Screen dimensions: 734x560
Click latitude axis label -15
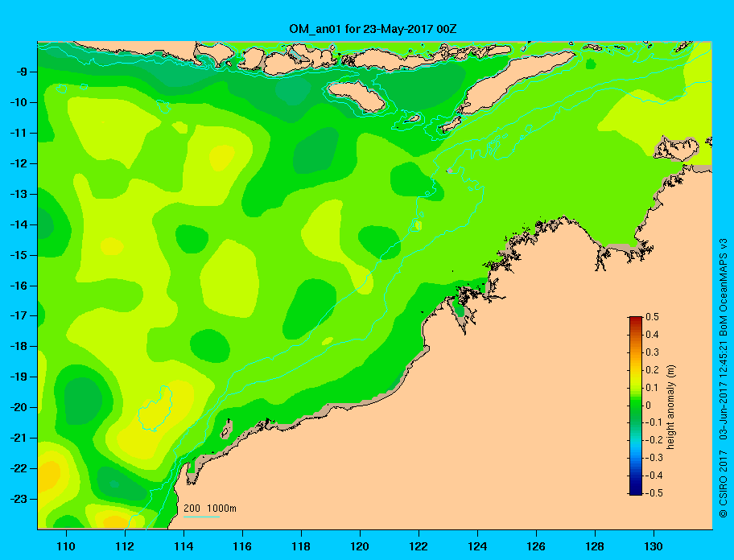coord(18,255)
